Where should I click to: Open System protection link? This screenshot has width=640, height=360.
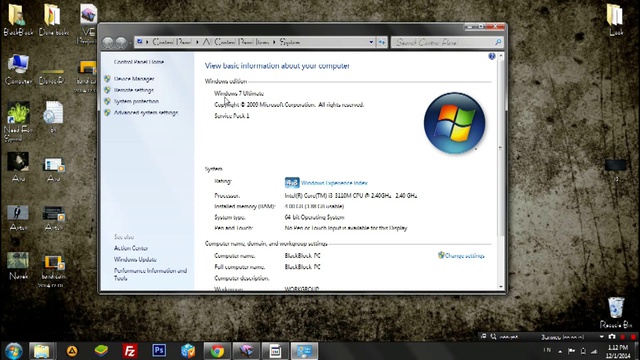coord(136,101)
